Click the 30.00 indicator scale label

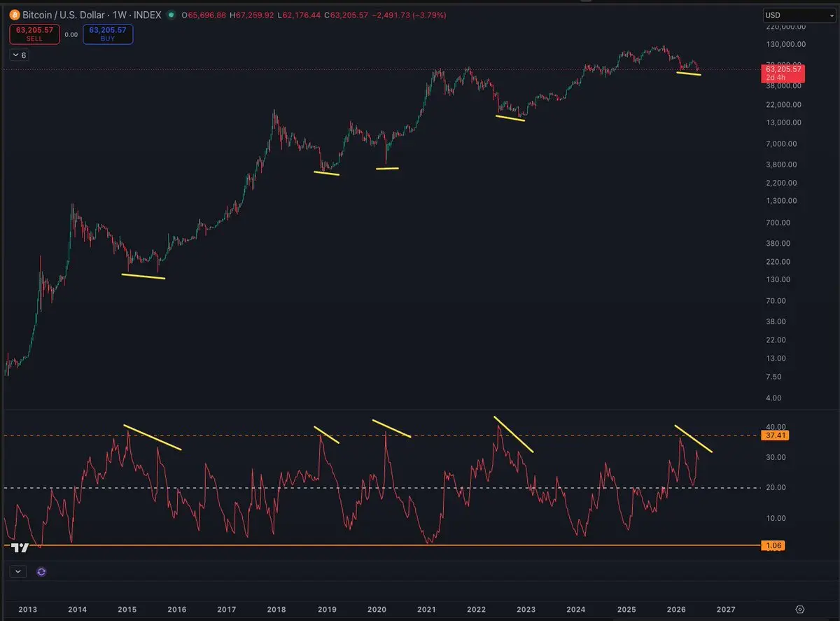click(x=776, y=457)
